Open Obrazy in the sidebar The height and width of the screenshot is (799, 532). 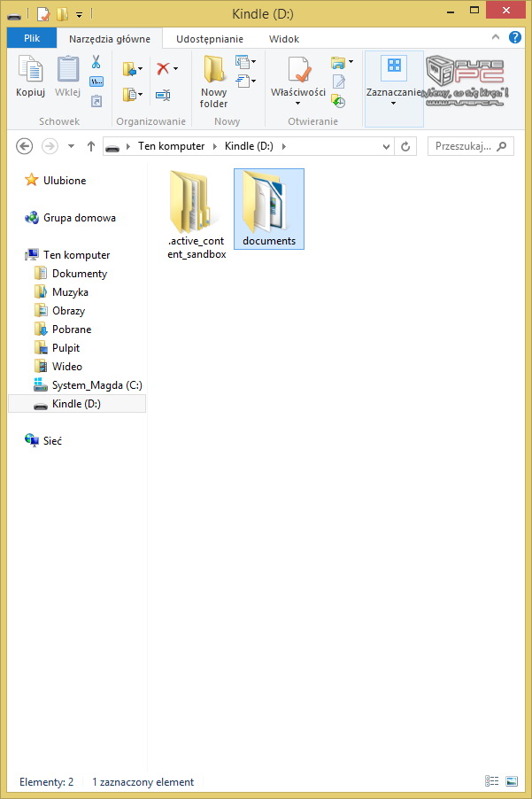pyautogui.click(x=60, y=310)
